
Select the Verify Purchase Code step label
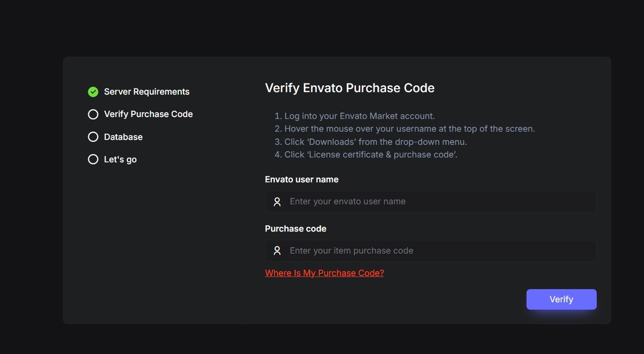coord(148,114)
